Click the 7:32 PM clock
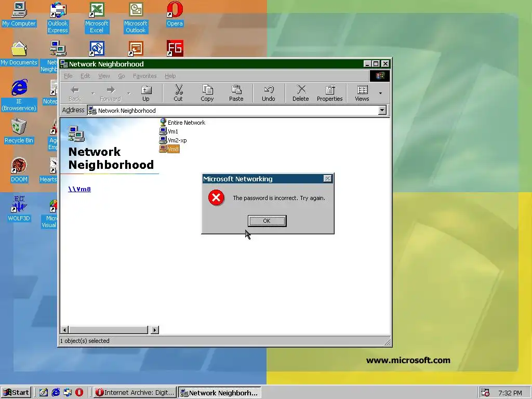Screen dimensions: 532x399 tap(510, 393)
